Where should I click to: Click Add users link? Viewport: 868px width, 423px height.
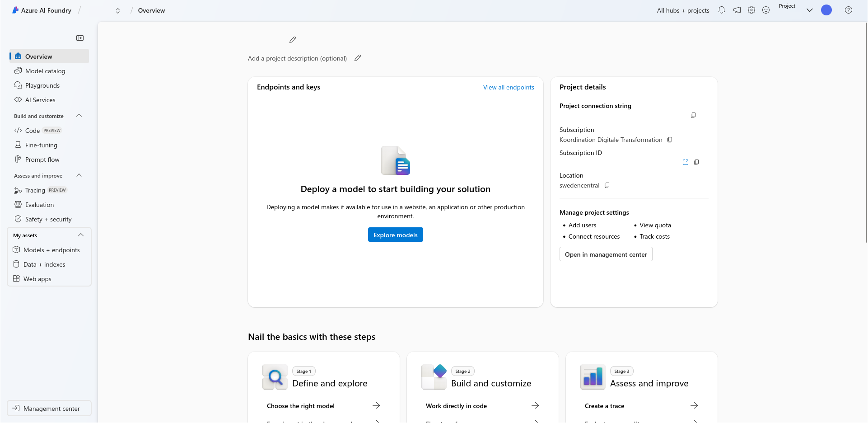[x=582, y=225]
